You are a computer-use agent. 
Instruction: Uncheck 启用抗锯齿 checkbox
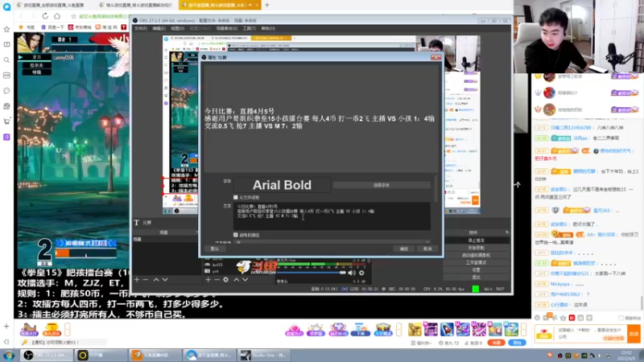[x=236, y=235]
